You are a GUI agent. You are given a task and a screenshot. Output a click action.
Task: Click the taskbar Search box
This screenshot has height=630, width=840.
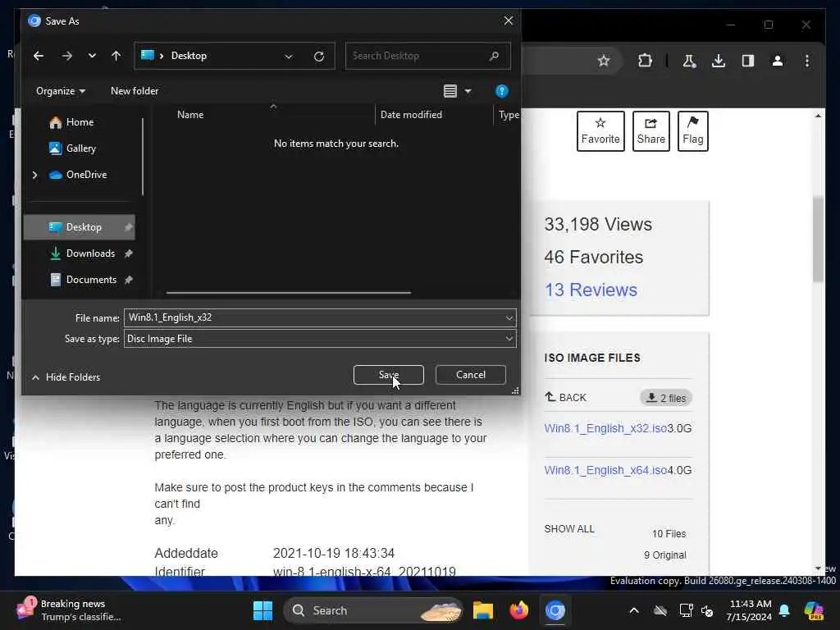point(373,610)
